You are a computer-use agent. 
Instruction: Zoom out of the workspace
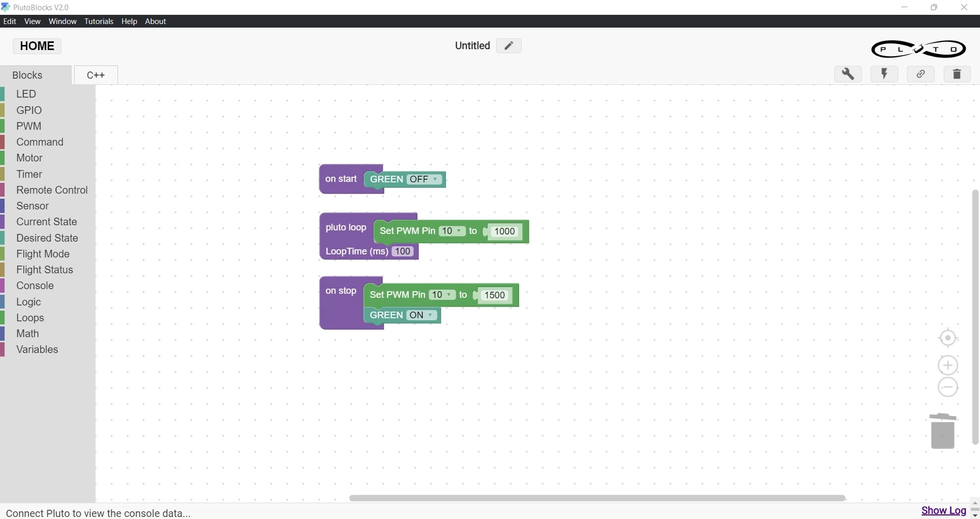click(x=948, y=388)
